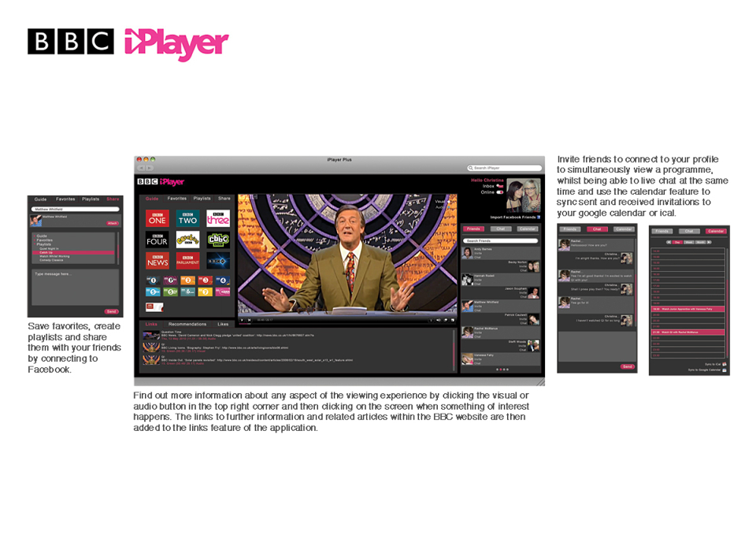
Task: Click the Sync to iCal link
Action: coord(713,364)
